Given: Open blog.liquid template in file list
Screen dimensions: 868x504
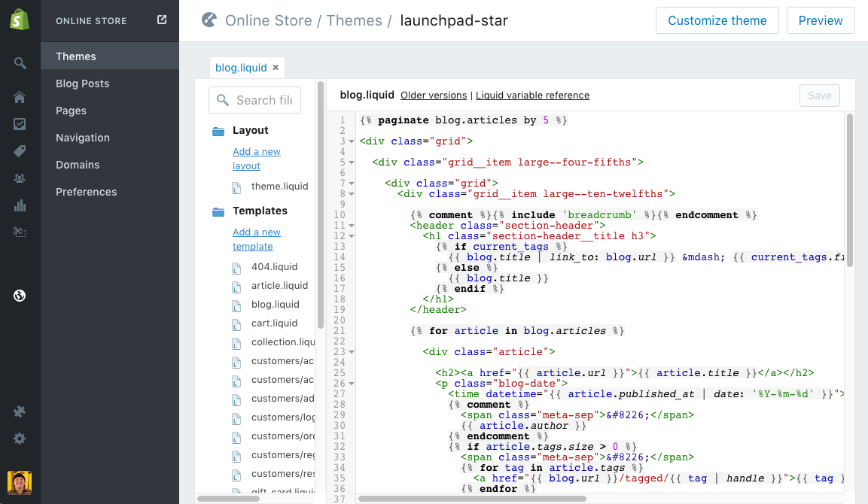Looking at the screenshot, I should [x=275, y=305].
